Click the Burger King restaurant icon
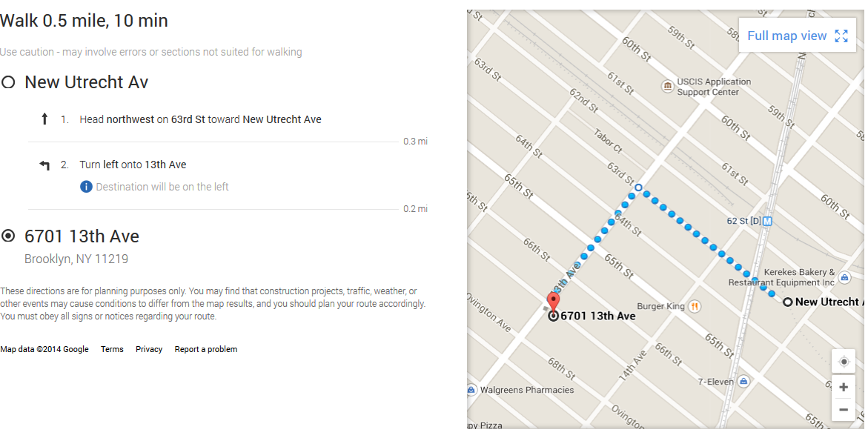 pos(695,306)
